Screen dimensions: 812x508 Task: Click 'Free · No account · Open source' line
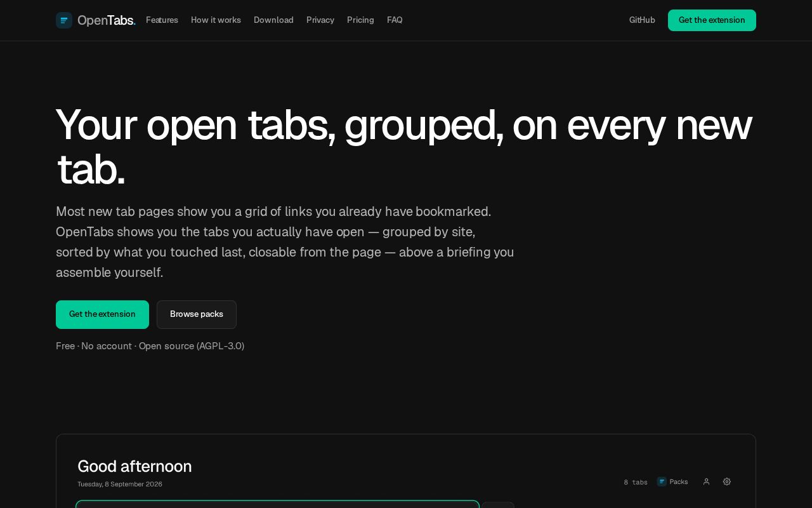[150, 346]
